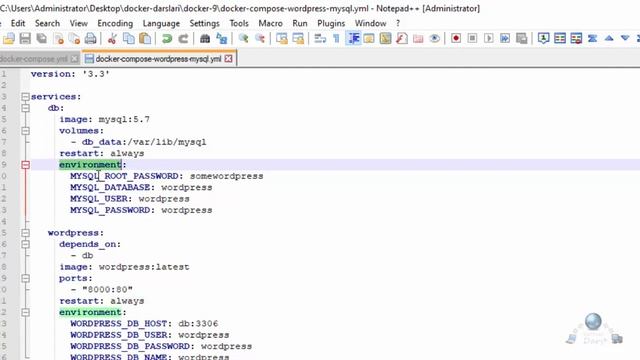Toggle show all characters pilcrow
Viewport: 640px width, 360px height.
336,39
